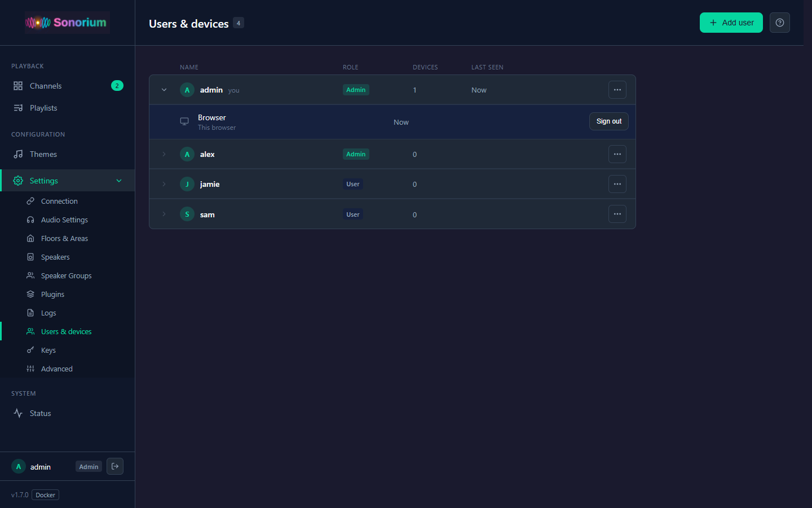Open the more options menu for jamie

click(x=617, y=184)
